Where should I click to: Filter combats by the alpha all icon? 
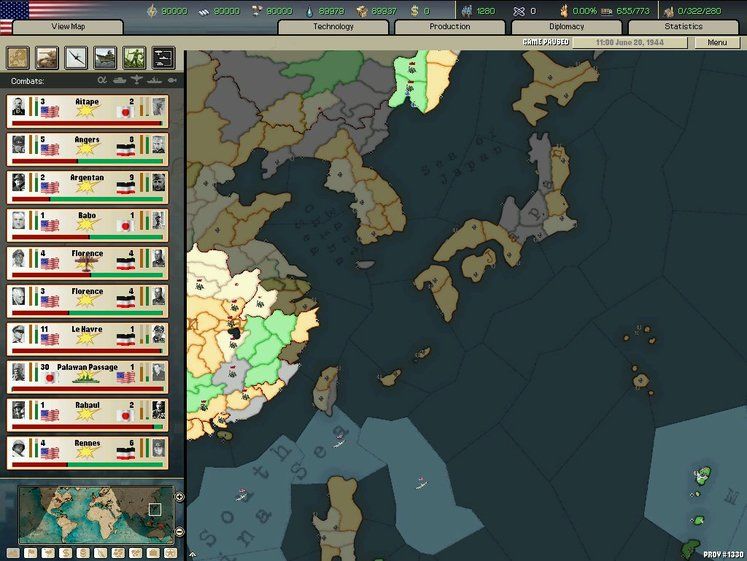[101, 80]
